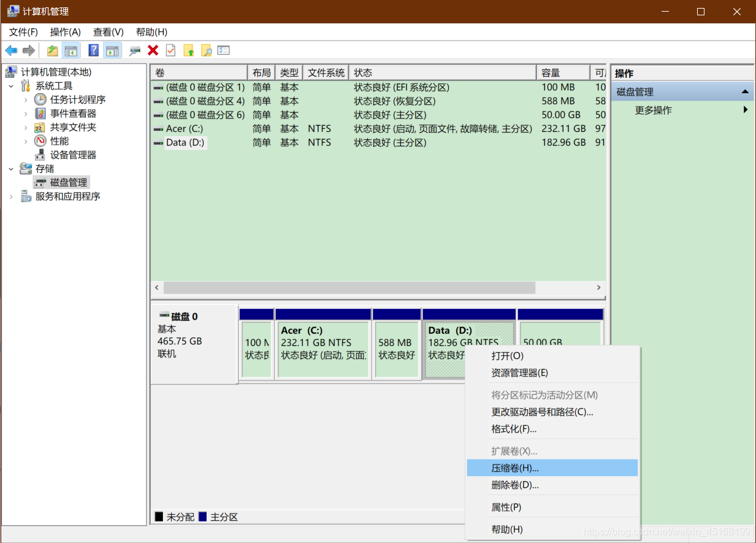This screenshot has height=543, width=756.
Task: Click the 容量 column header
Action: click(x=563, y=72)
